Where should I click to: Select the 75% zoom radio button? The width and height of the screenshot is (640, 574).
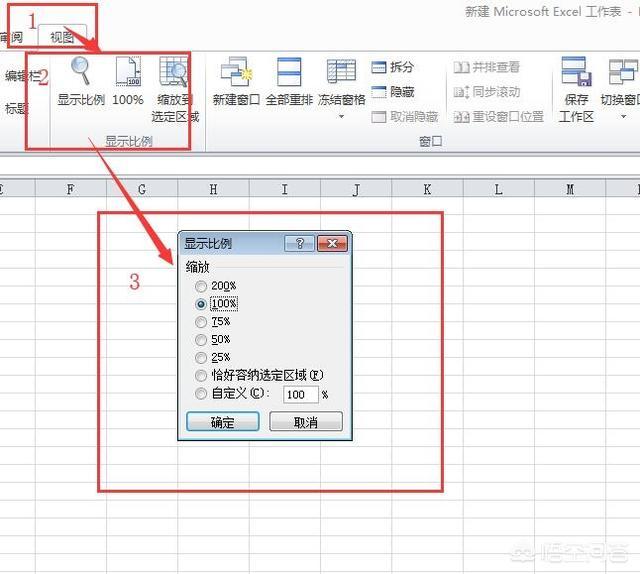coord(202,322)
